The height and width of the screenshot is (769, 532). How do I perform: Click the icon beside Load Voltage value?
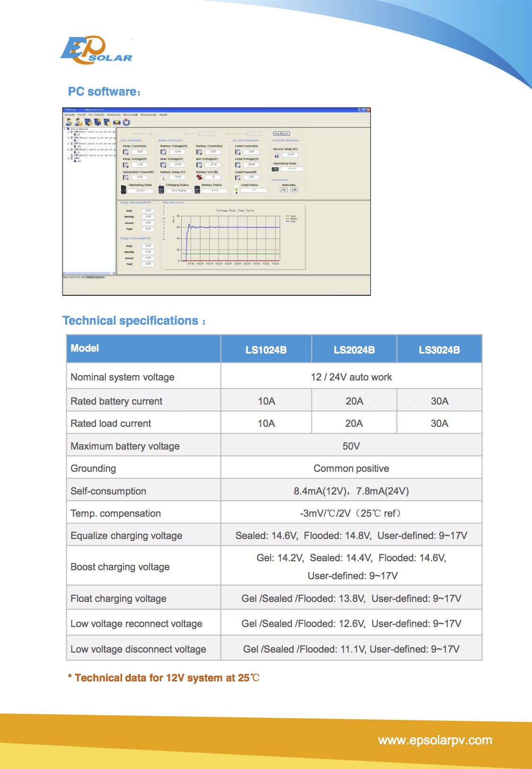coord(238,165)
